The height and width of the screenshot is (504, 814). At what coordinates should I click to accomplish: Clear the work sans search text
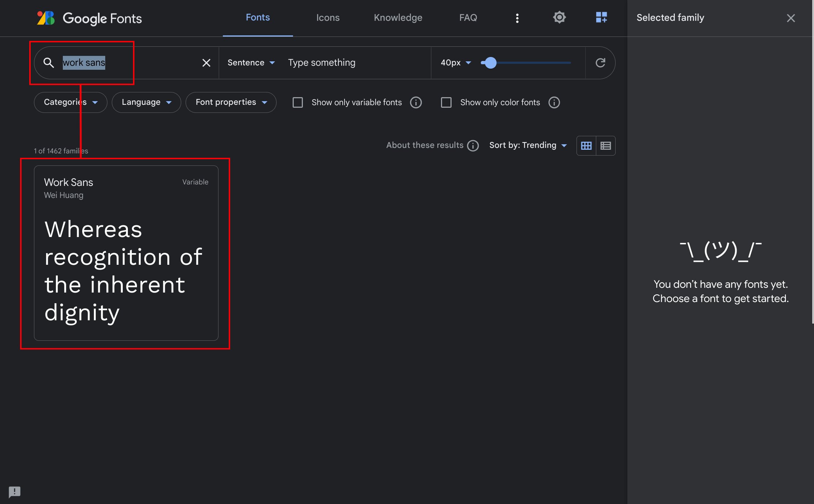click(x=206, y=63)
